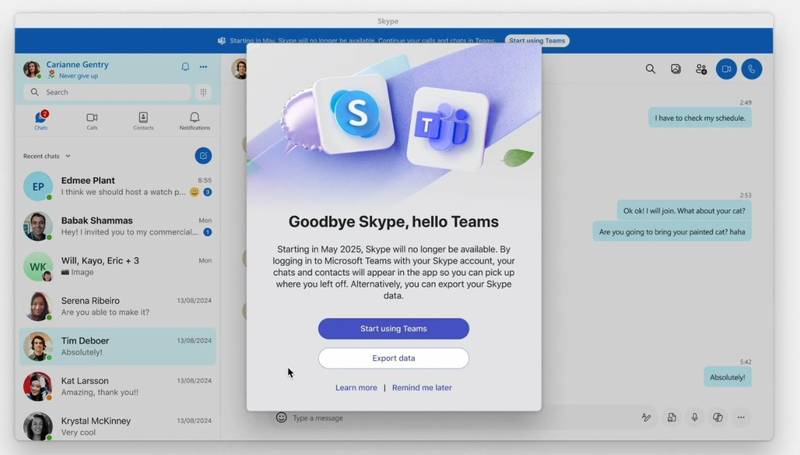Select the Tim Deboer conversation
800x455 pixels.
click(x=118, y=346)
